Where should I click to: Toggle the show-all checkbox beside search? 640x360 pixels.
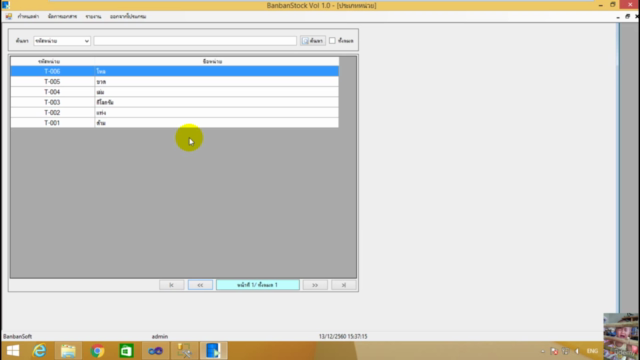[x=332, y=41]
